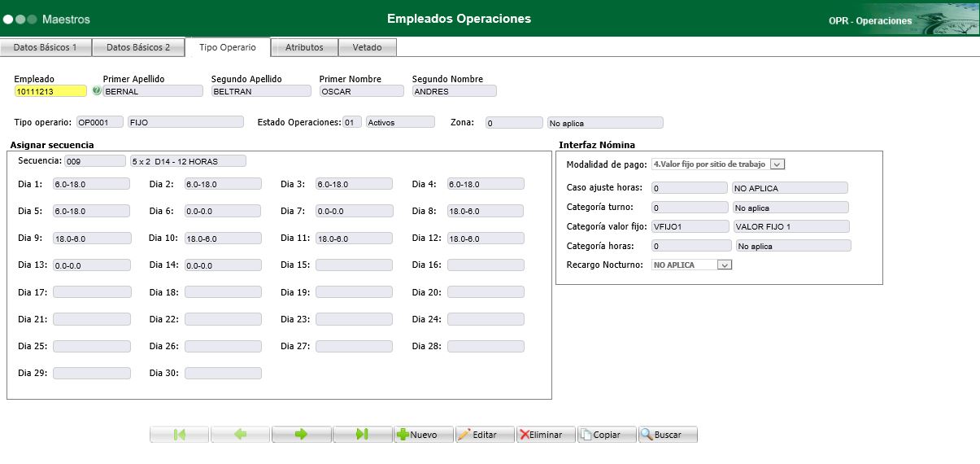
Task: Click the Dia 4 schedule field
Action: (486, 184)
